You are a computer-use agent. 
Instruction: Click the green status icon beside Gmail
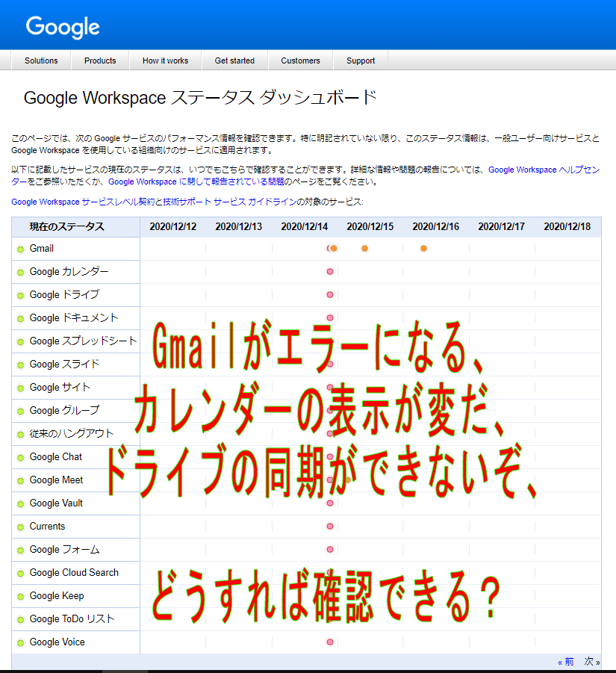click(20, 249)
